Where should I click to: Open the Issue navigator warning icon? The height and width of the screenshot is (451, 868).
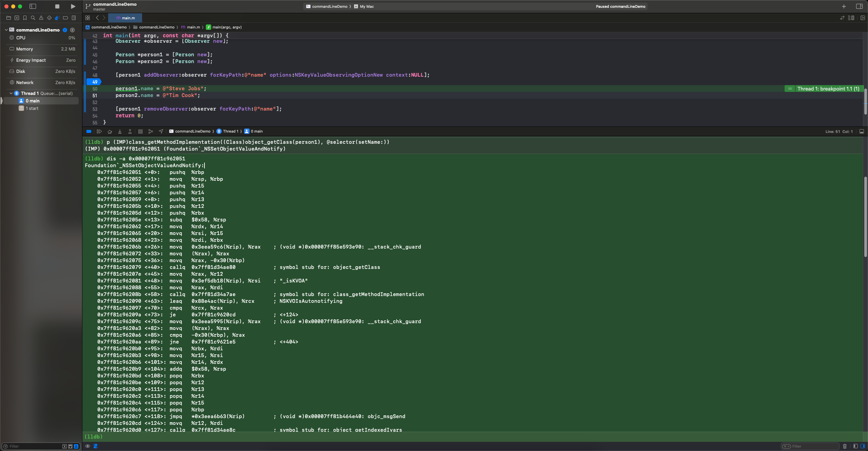coord(41,18)
